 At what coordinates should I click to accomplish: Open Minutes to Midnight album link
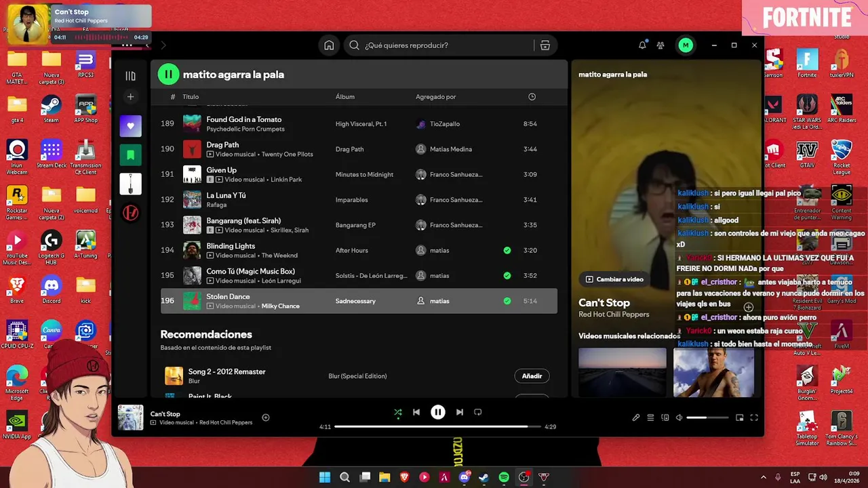[364, 175]
